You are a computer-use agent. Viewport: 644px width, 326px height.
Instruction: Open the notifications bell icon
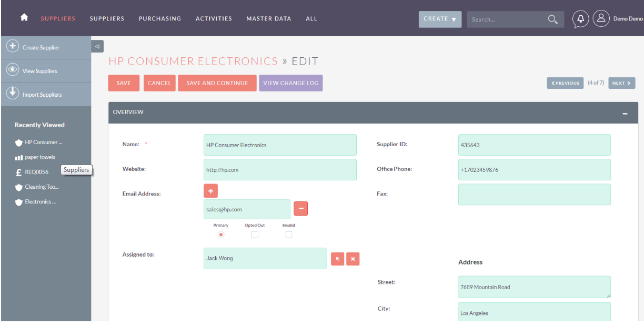click(581, 19)
